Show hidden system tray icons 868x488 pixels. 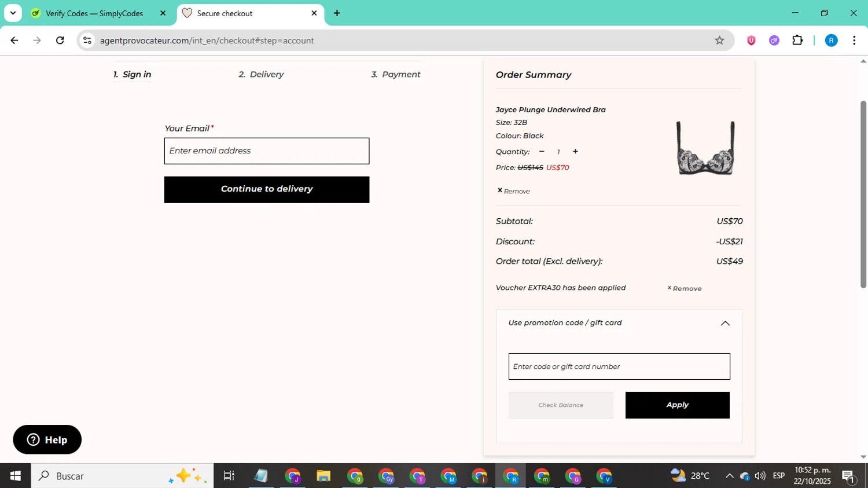[x=729, y=476]
